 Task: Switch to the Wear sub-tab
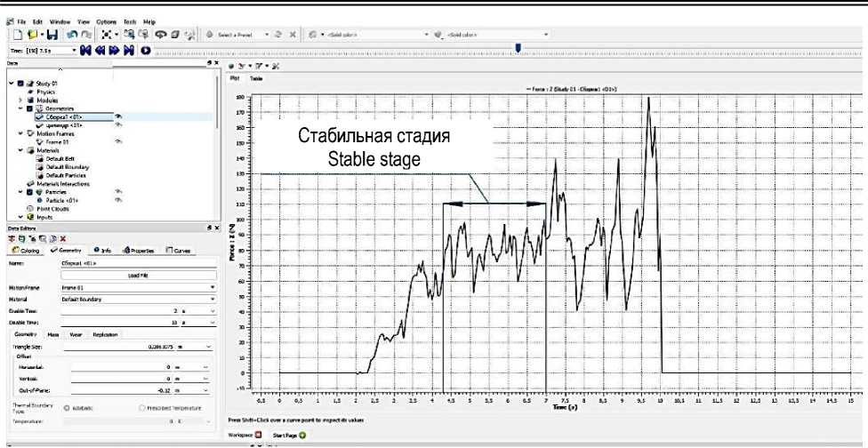click(x=76, y=334)
